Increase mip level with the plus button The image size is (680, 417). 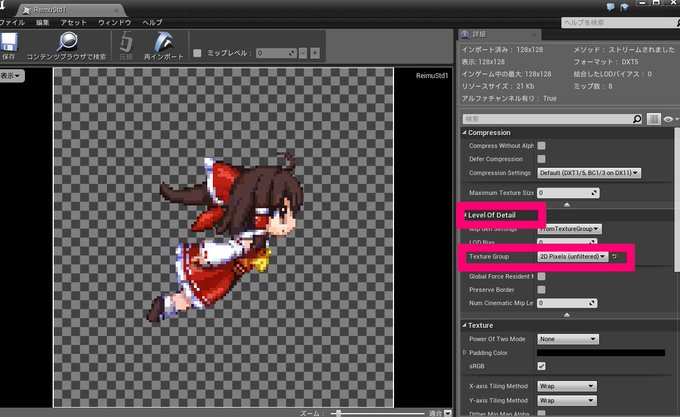pos(315,53)
